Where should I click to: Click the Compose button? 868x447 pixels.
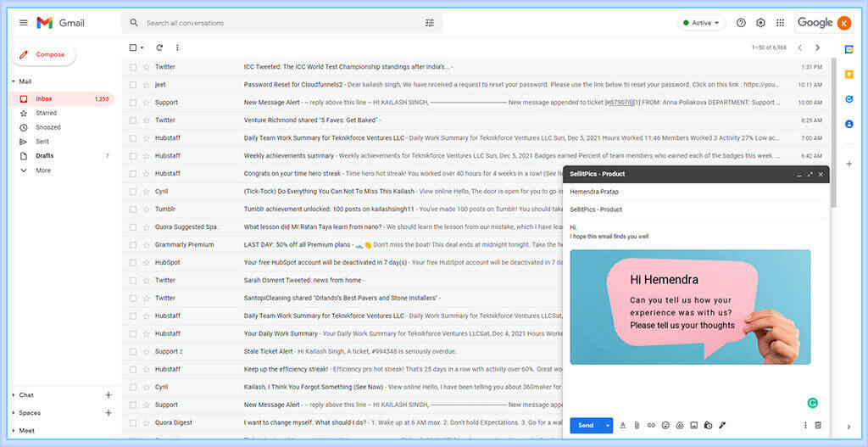click(44, 54)
